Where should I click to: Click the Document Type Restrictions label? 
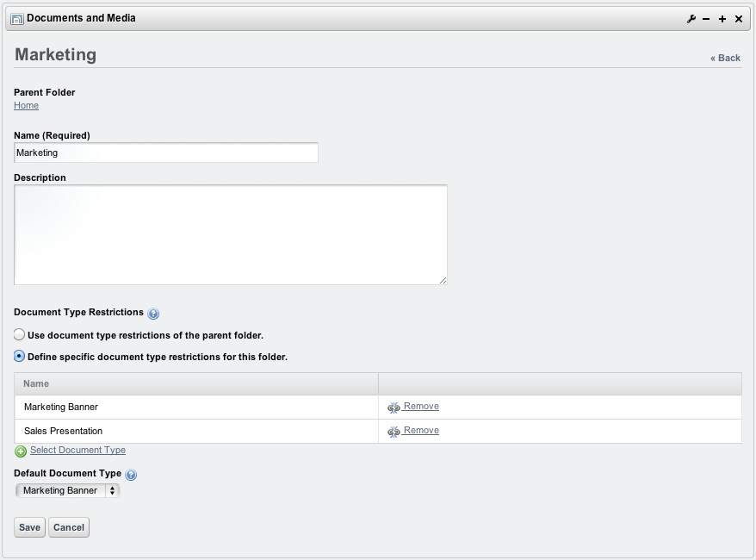(x=78, y=312)
